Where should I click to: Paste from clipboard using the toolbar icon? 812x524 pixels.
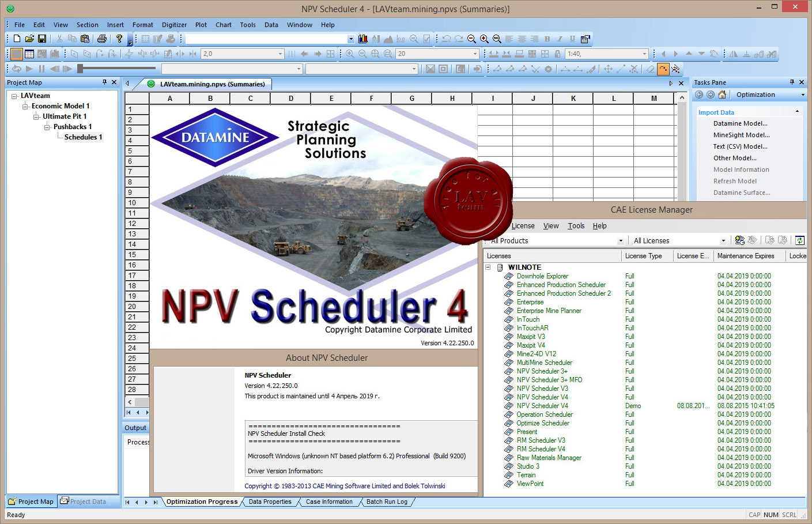(x=85, y=39)
